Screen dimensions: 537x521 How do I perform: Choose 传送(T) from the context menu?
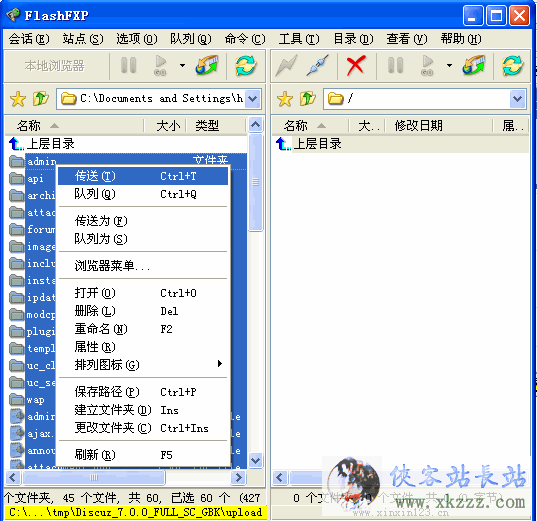143,176
